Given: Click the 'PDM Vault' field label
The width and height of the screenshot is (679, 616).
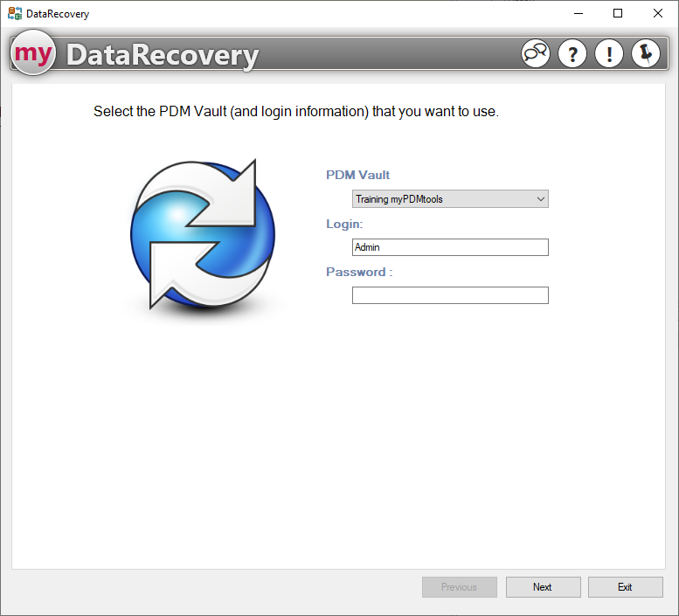Looking at the screenshot, I should (x=358, y=175).
